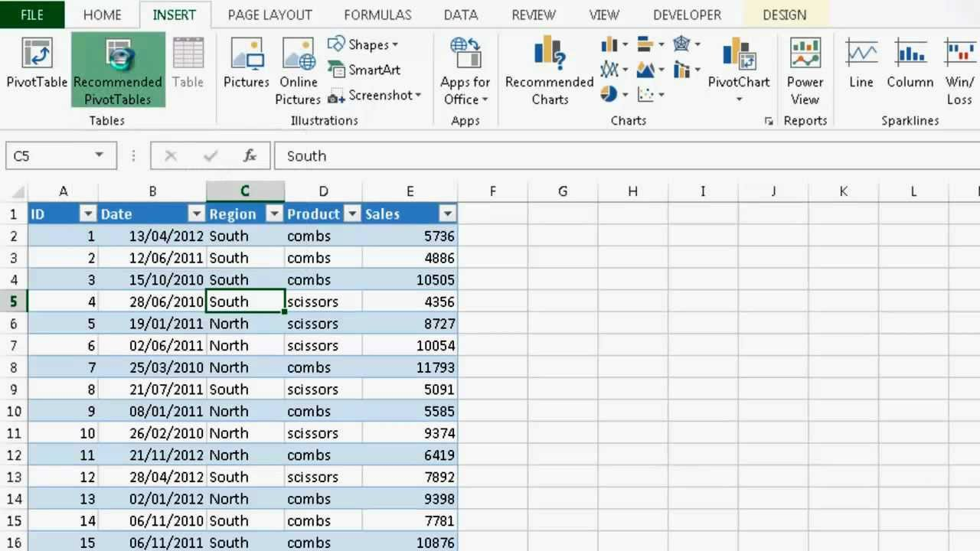The image size is (980, 551).
Task: Click the Name Box showing C5
Action: pyautogui.click(x=50, y=155)
